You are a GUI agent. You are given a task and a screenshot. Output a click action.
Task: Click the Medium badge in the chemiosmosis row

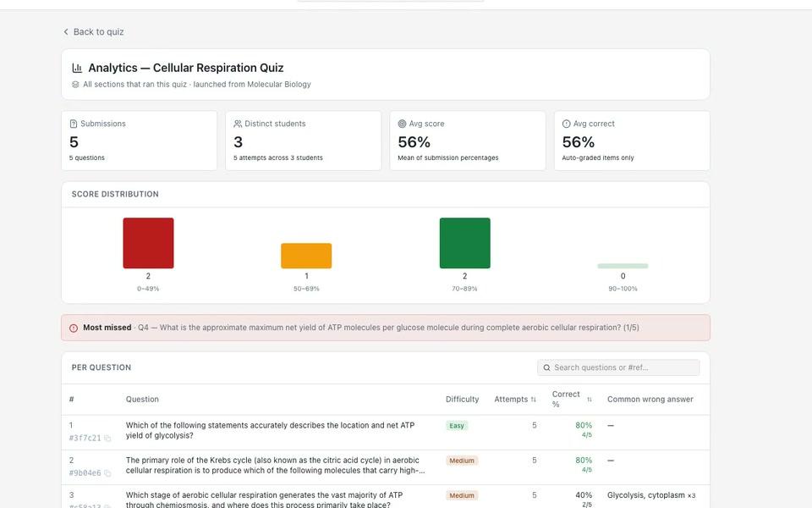point(462,495)
